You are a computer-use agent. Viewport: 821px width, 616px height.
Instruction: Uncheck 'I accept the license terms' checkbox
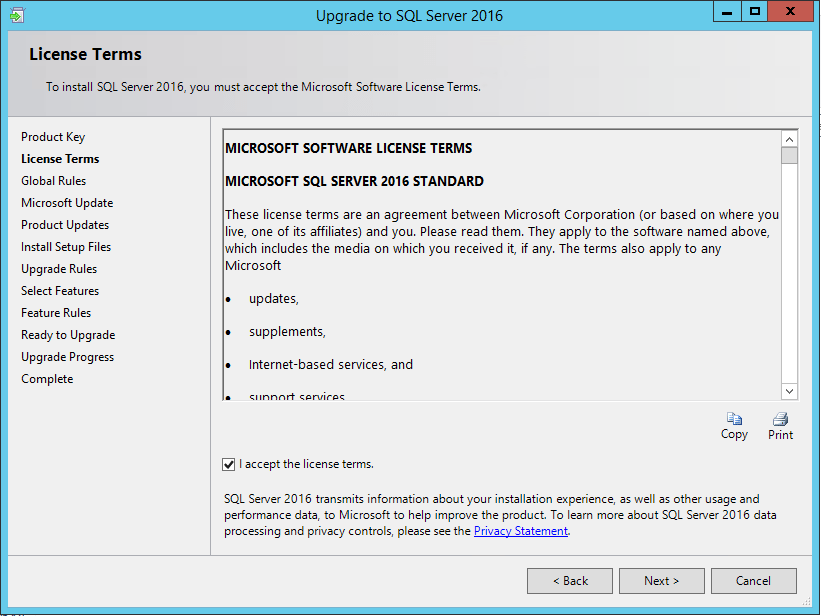228,464
